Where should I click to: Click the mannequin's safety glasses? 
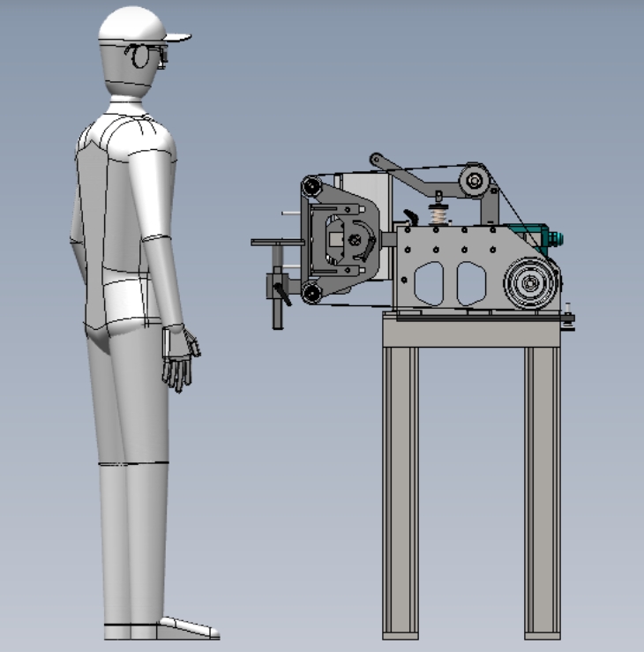(146, 56)
